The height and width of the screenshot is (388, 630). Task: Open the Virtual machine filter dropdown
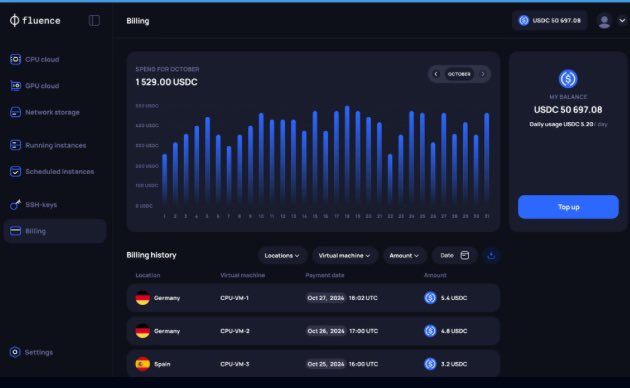(345, 255)
